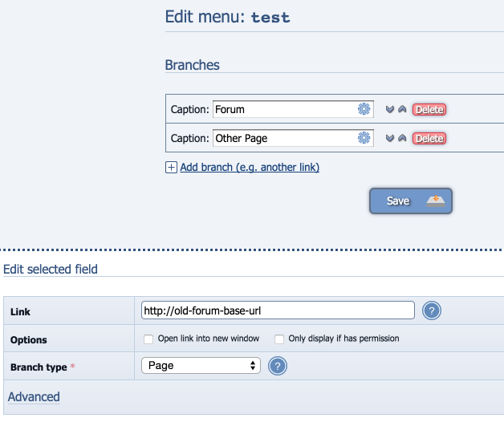The width and height of the screenshot is (504, 422).
Task: Follow the Add branch link
Action: click(x=250, y=168)
